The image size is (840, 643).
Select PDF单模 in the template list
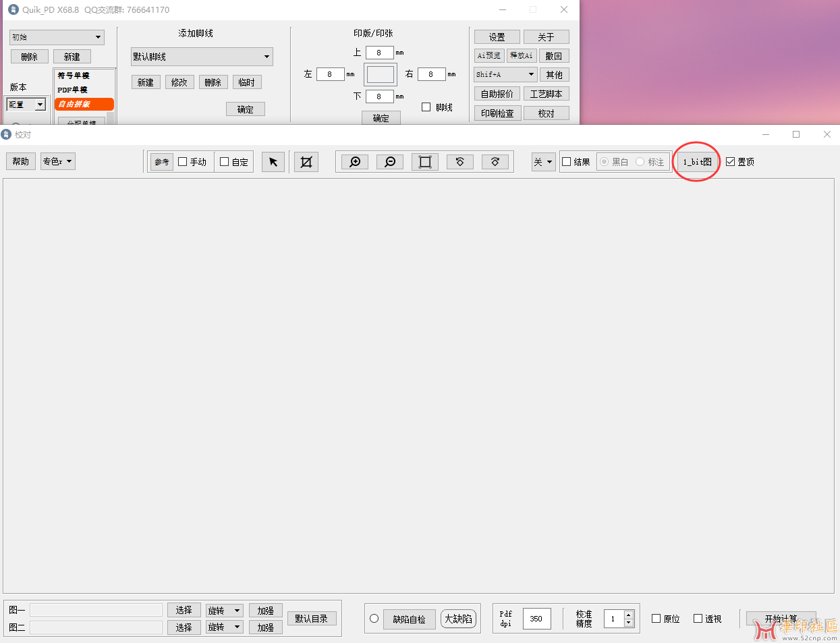[73, 90]
